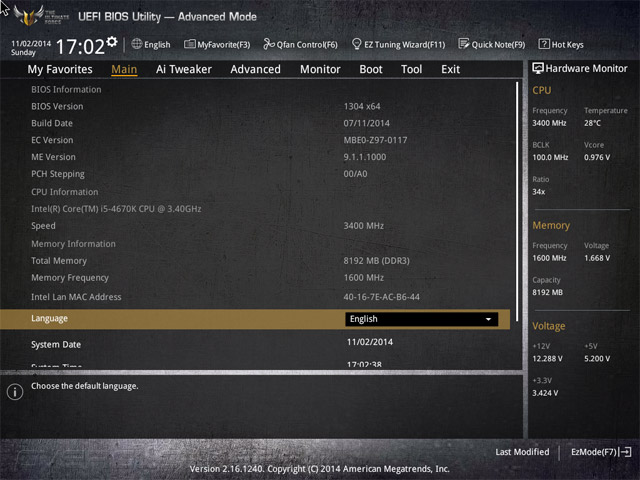Click the BIOS Information heading
The height and width of the screenshot is (480, 640).
click(x=66, y=90)
